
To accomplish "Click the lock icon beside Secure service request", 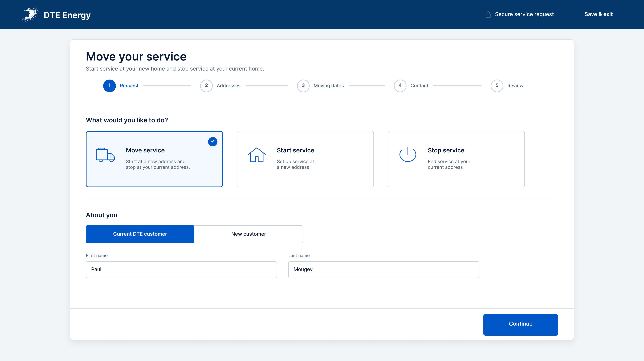I will pyautogui.click(x=488, y=15).
